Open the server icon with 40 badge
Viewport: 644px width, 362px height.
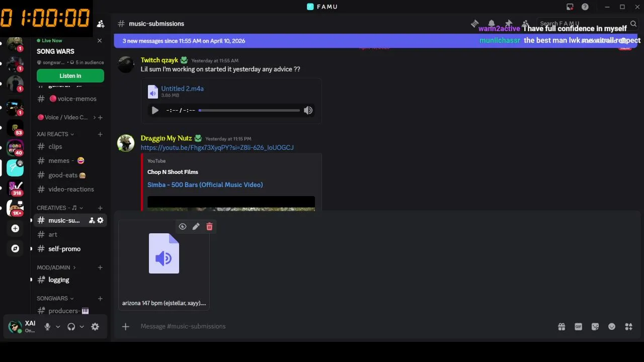(15, 148)
